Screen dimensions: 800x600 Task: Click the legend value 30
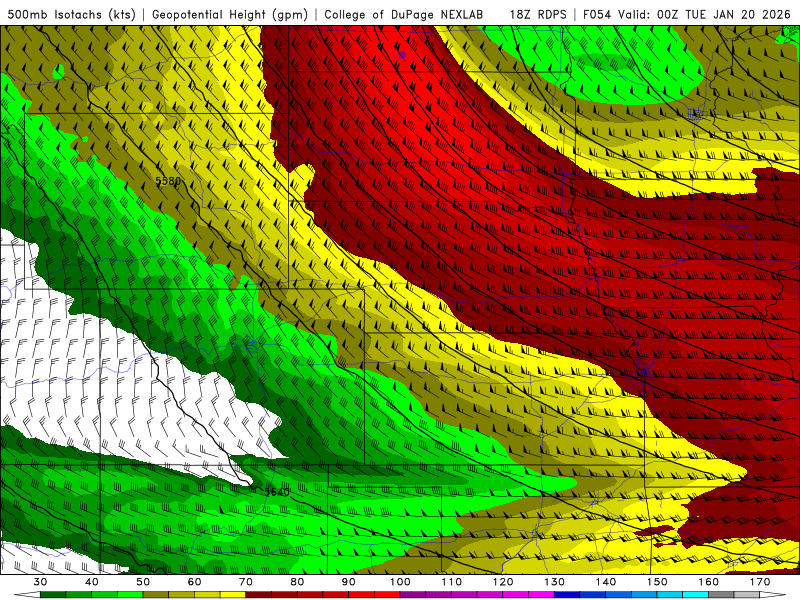click(x=40, y=582)
